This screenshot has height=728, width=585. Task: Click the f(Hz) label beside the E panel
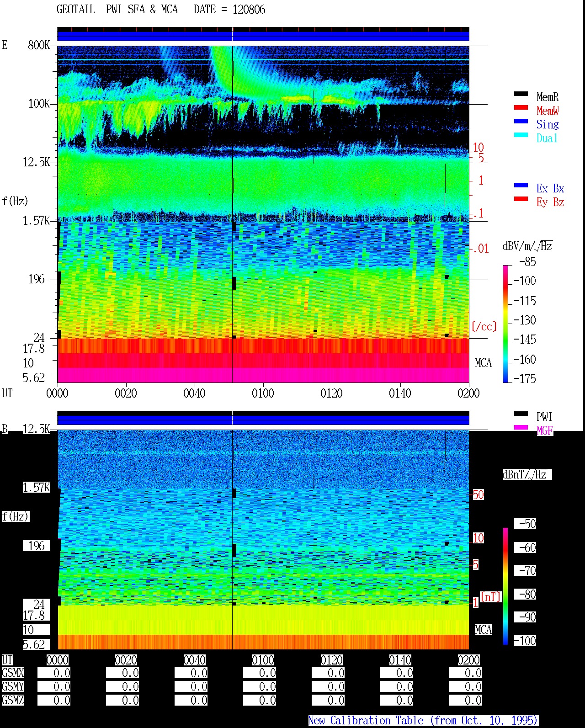[x=15, y=201]
